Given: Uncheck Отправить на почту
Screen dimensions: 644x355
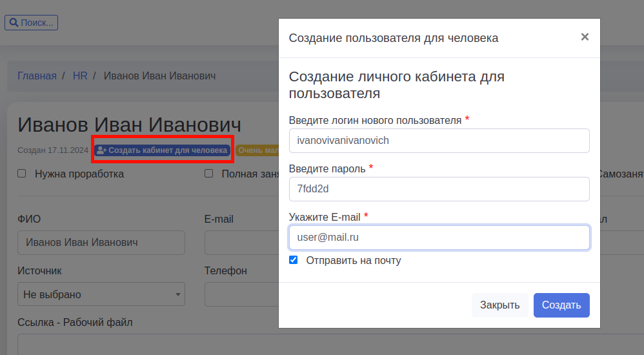Looking at the screenshot, I should pyautogui.click(x=294, y=260).
